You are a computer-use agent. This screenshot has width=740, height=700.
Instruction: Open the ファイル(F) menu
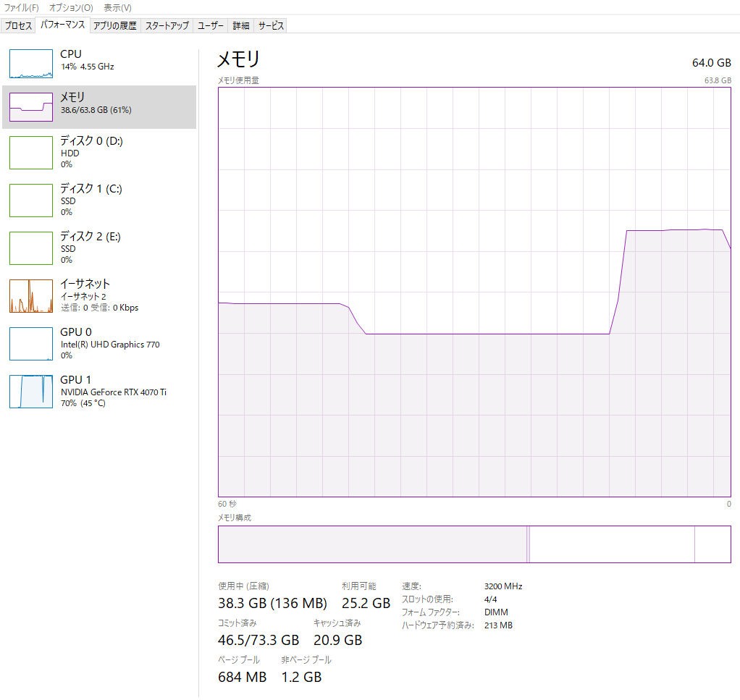click(22, 7)
